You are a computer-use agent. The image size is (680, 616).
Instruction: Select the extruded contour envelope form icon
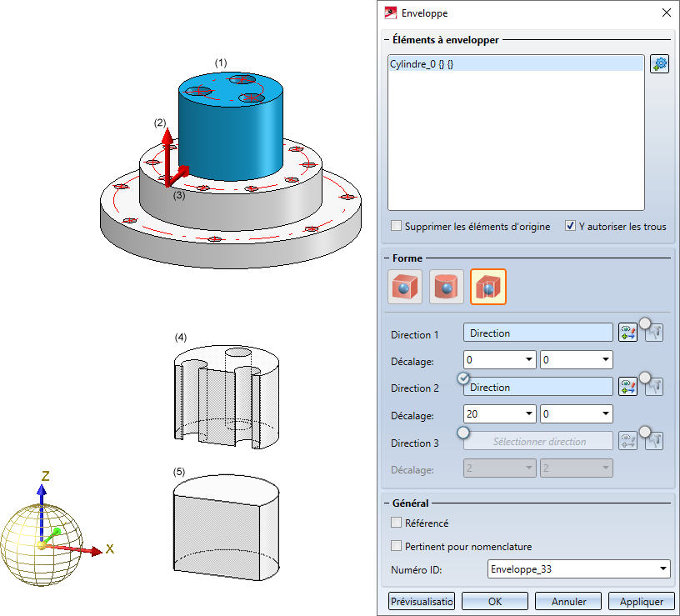(x=488, y=287)
